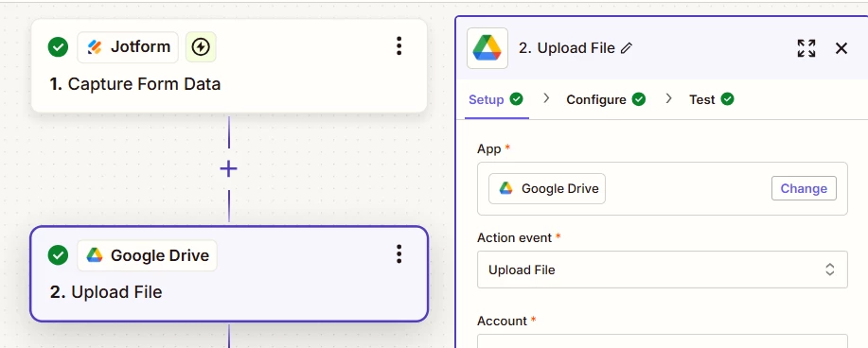The image size is (868, 348).
Task: Click the green checkmark on Google Drive step
Action: (x=58, y=255)
